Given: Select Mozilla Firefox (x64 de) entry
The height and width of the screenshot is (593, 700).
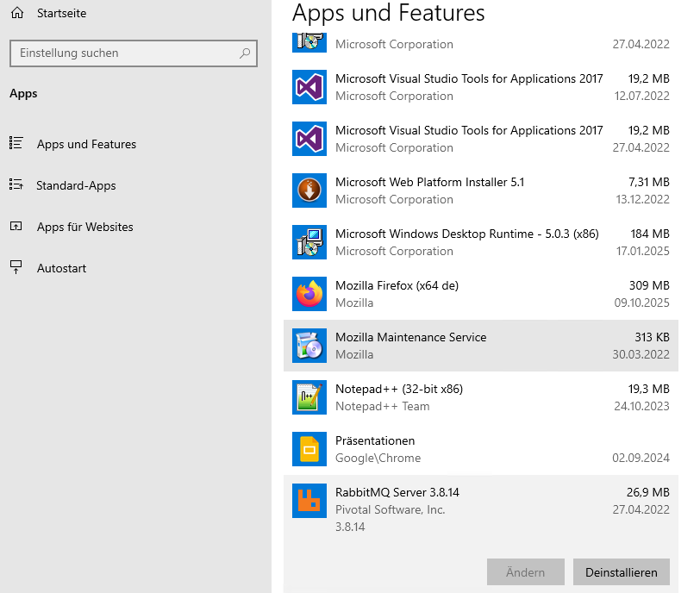Looking at the screenshot, I should [481, 294].
